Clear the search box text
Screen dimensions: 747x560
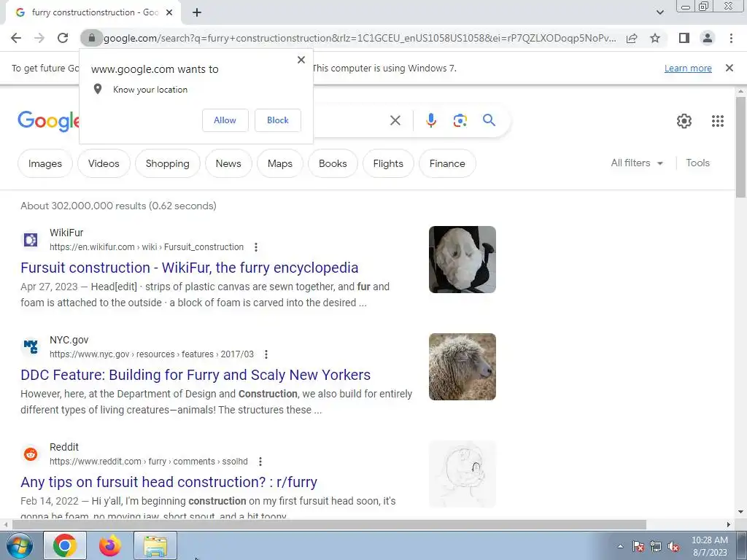pyautogui.click(x=395, y=120)
